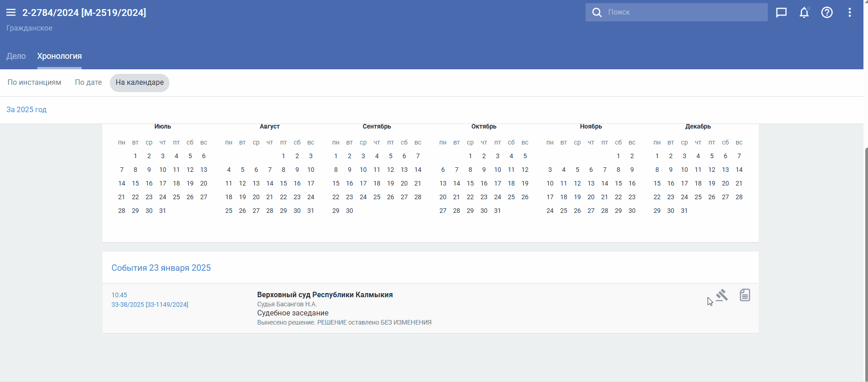Screen dimensions: 868x382
Task: Click the gavel court hearing icon
Action: pyautogui.click(x=722, y=295)
